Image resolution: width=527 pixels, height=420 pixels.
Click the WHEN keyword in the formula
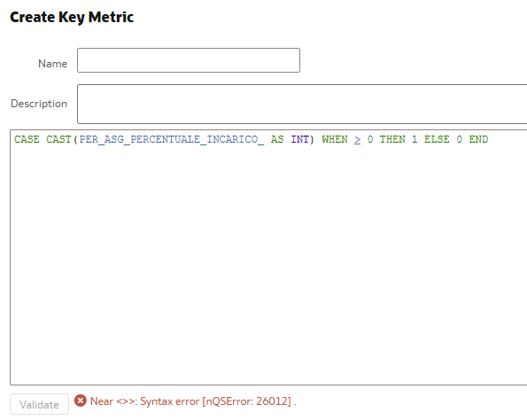click(335, 139)
